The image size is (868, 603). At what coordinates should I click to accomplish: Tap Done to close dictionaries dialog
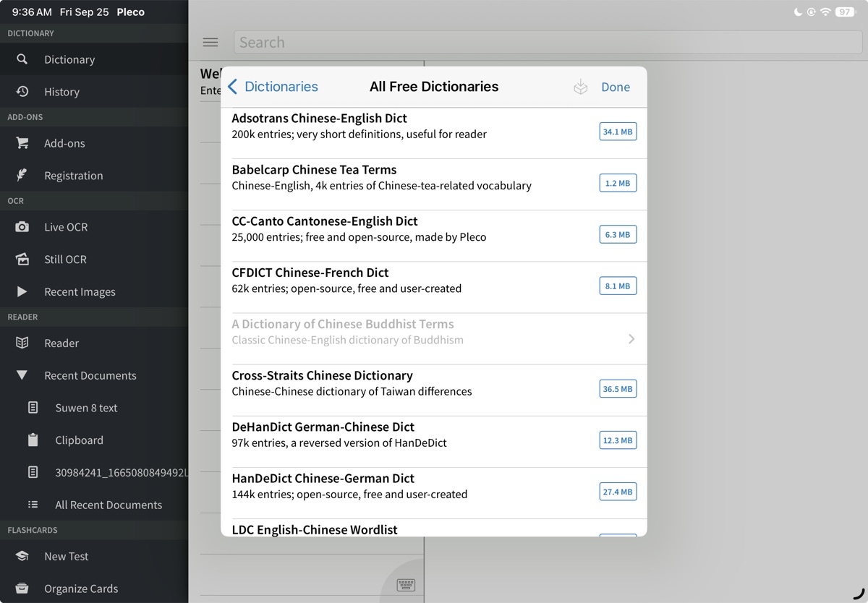pos(616,87)
